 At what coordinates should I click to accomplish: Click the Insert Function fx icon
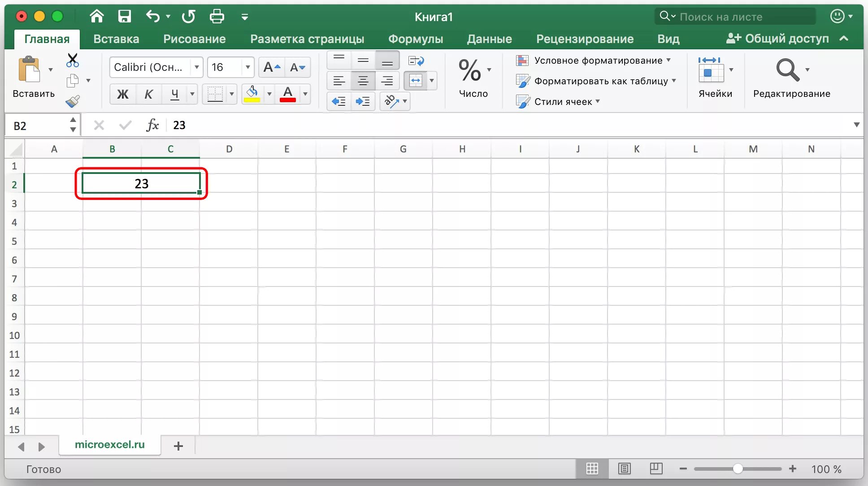152,125
